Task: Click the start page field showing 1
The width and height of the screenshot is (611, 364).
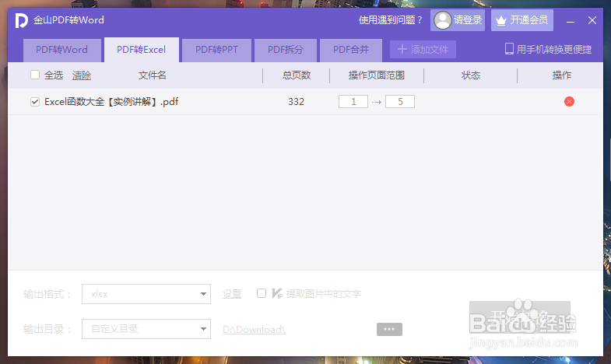Action: (353, 102)
